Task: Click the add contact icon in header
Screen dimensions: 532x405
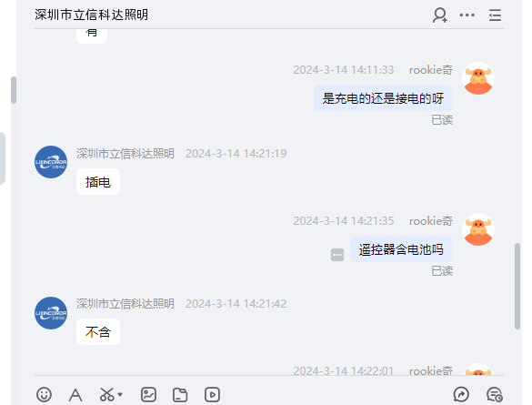Action: pos(440,15)
